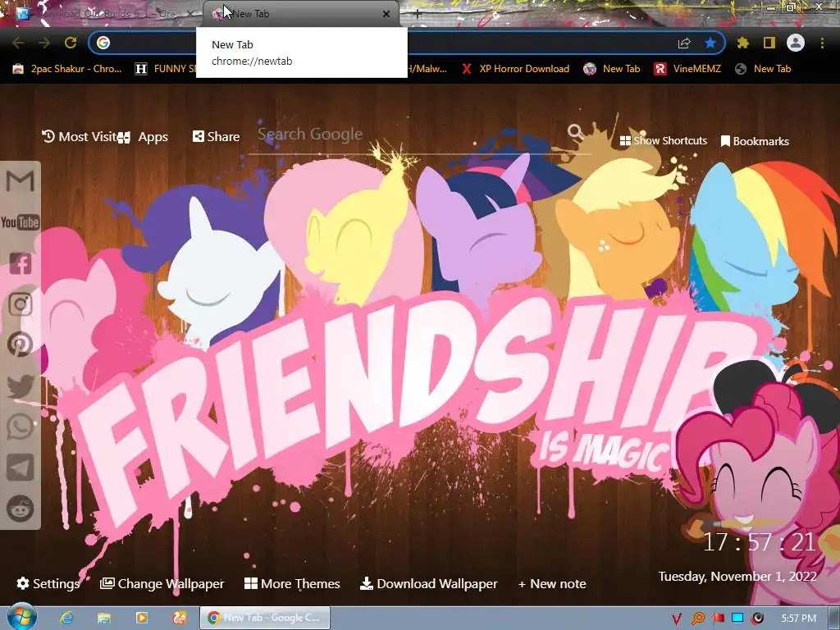Click the Google icon in address bar
840x630 pixels.
click(x=103, y=43)
